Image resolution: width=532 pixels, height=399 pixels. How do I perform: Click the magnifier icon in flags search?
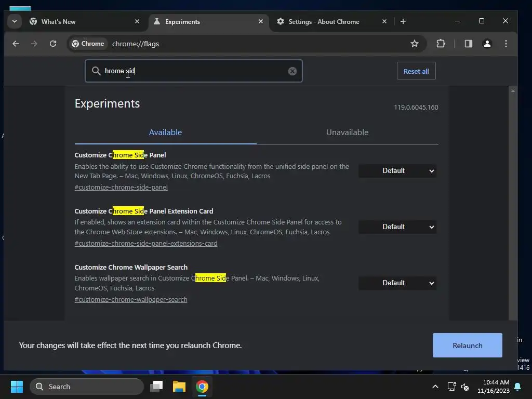pos(96,71)
